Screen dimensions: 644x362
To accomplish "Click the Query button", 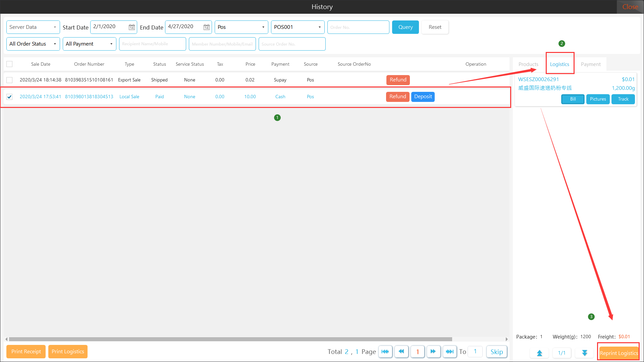I will 405,27.
